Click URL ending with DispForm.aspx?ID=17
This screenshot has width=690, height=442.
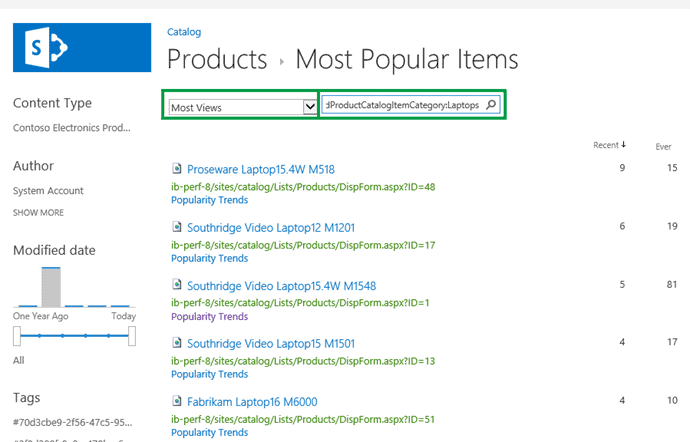303,245
